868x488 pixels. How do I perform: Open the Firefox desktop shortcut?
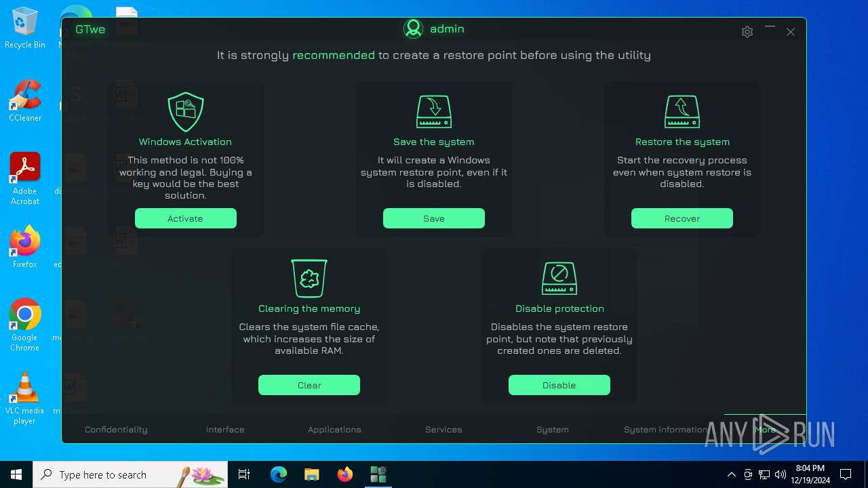point(25,247)
